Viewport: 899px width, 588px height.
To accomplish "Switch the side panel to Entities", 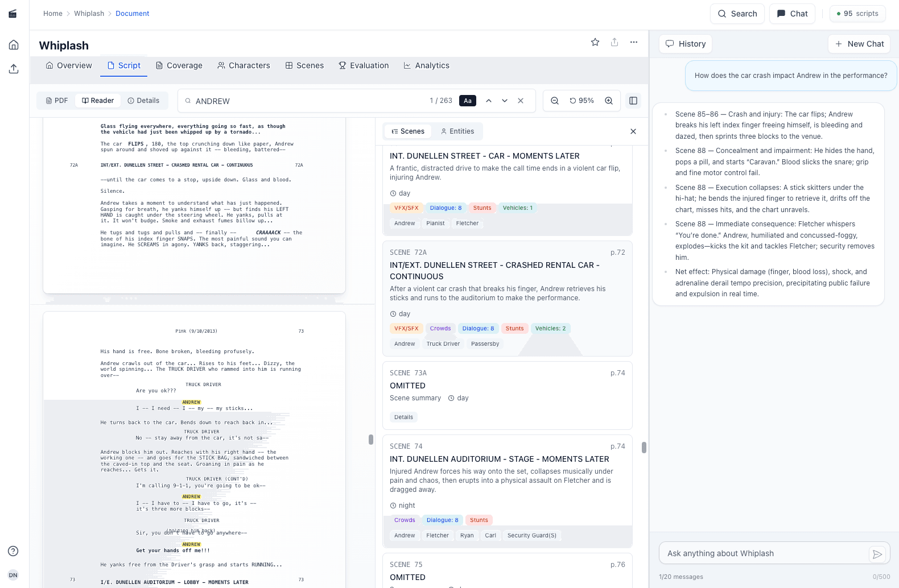I will coord(457,131).
